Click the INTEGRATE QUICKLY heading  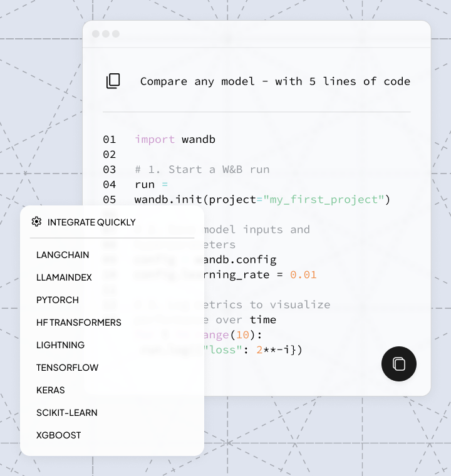coord(91,222)
